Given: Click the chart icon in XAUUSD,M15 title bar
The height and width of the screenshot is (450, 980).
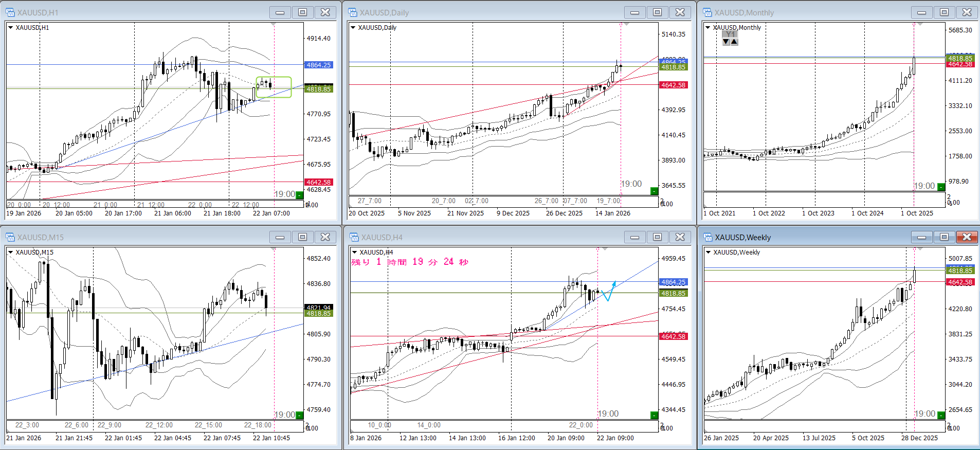Looking at the screenshot, I should pyautogui.click(x=10, y=237).
